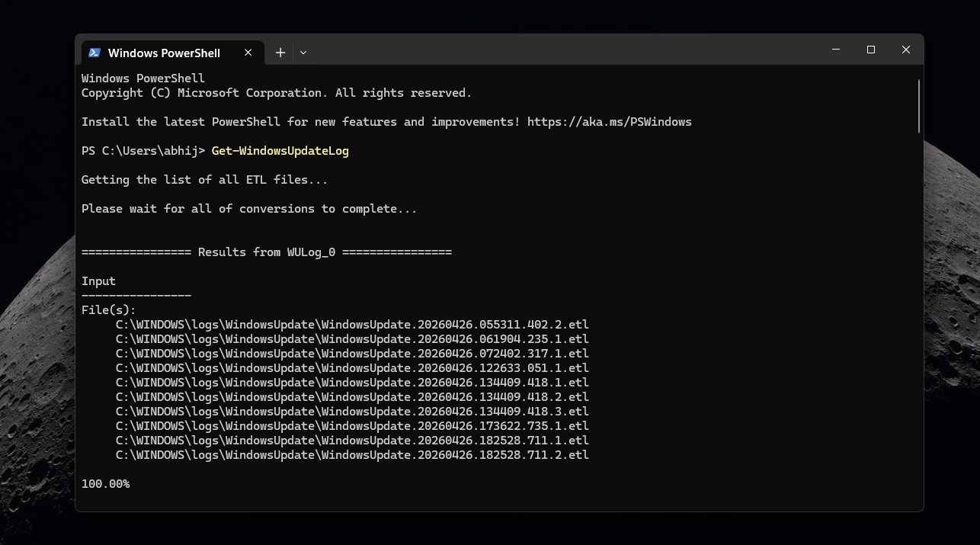Click the terminal input area below 100.00%

305,503
